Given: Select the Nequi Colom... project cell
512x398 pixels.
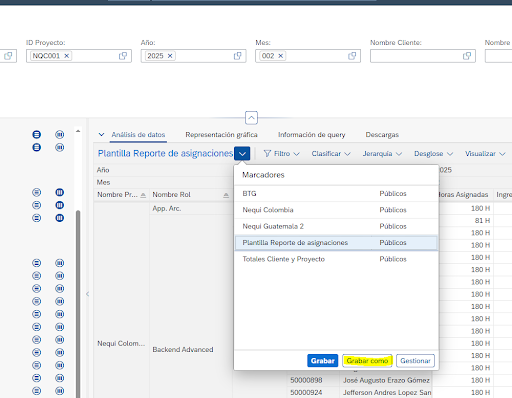Looking at the screenshot, I should (121, 343).
